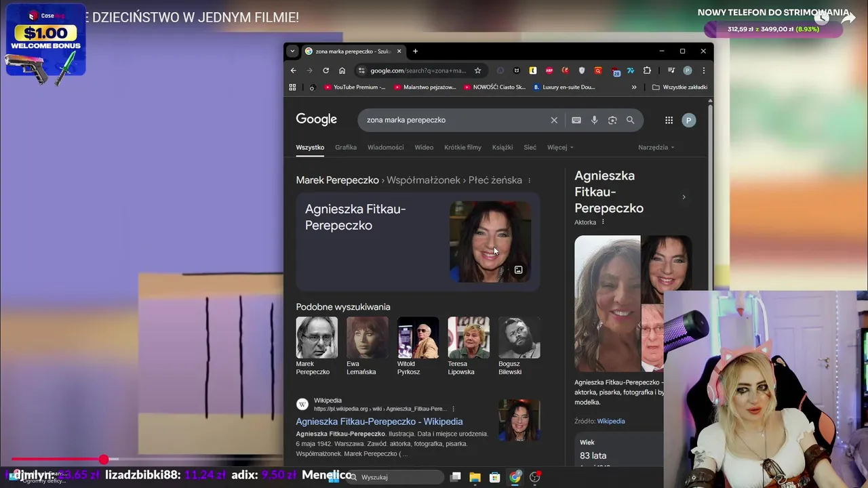
Task: Open File Explorer from the taskbar
Action: click(x=475, y=477)
